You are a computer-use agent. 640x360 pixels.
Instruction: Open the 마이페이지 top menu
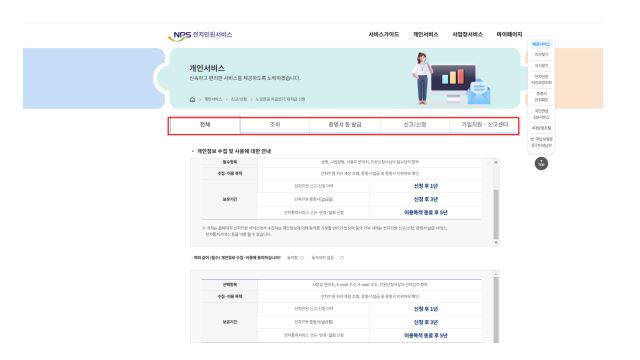tap(509, 34)
